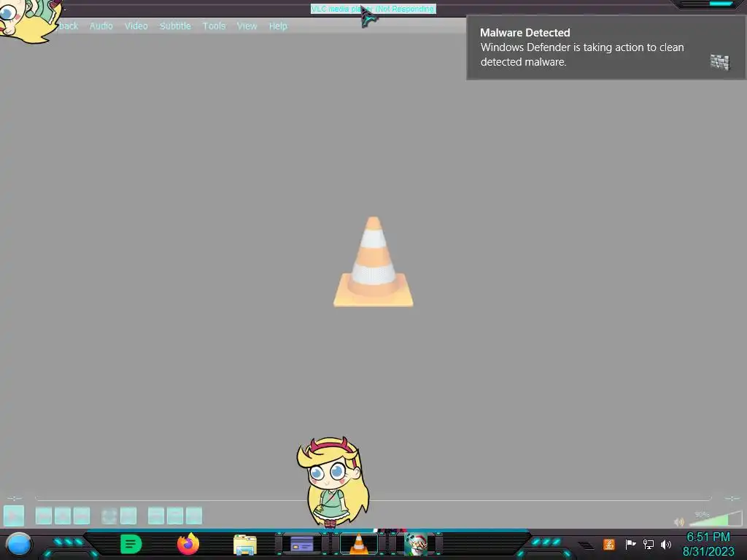Viewport: 747px width, 560px height.
Task: Click VLC's Stop playback button
Action: pyautogui.click(x=63, y=516)
